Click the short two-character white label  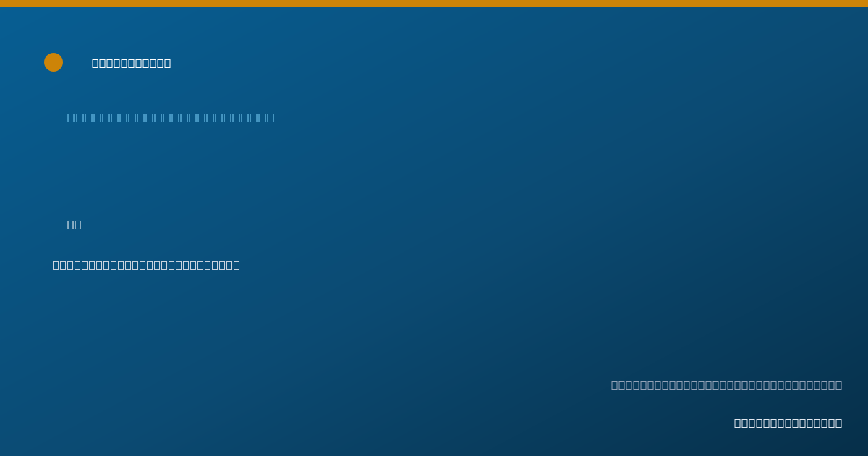(75, 225)
